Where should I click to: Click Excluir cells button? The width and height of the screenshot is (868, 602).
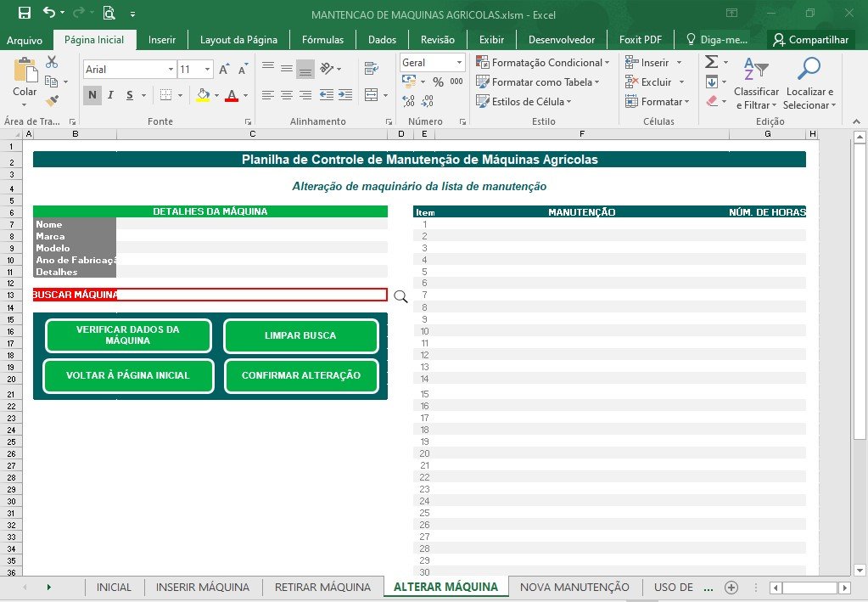(649, 82)
